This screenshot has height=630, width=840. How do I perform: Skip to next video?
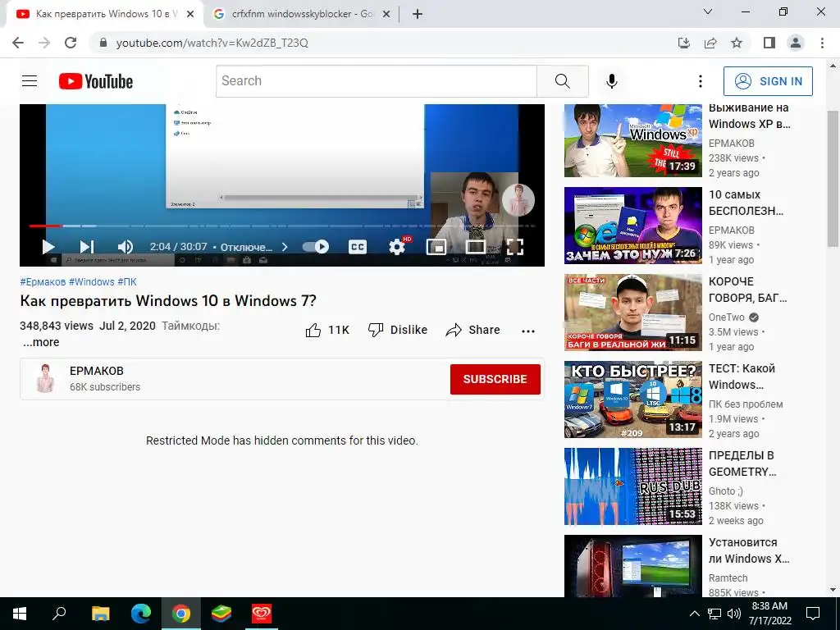point(87,247)
